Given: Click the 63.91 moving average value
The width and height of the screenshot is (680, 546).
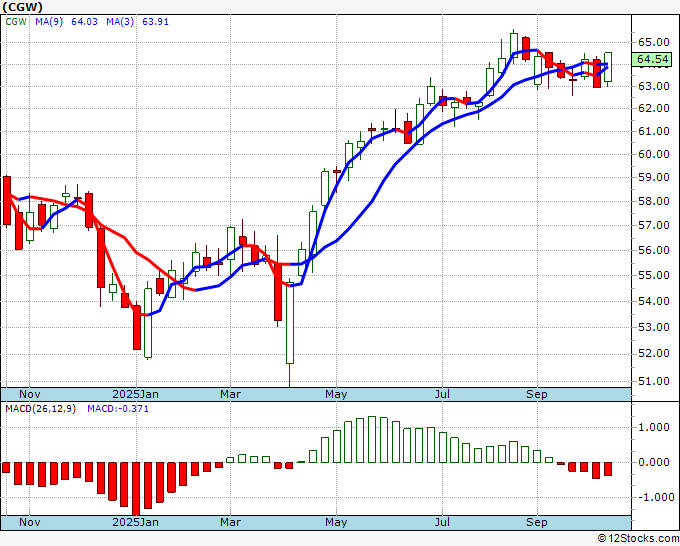Looking at the screenshot, I should click(x=155, y=22).
